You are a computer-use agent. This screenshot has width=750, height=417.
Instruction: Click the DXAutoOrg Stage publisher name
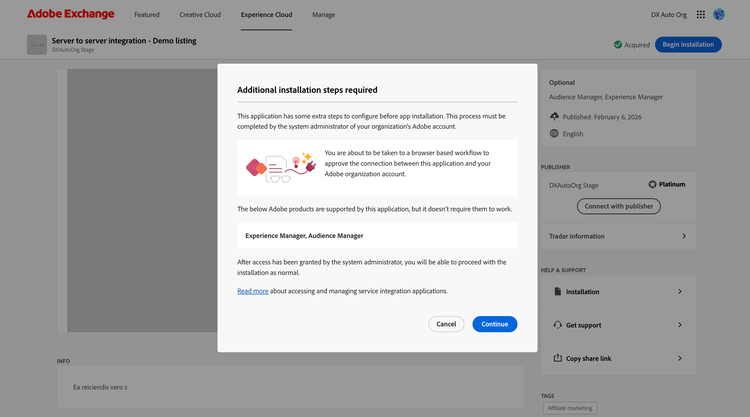pyautogui.click(x=574, y=185)
